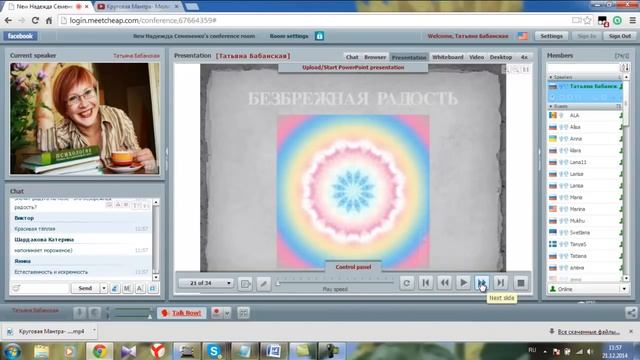
Task: Switch to the Chat tab in presentation area
Action: (x=352, y=57)
